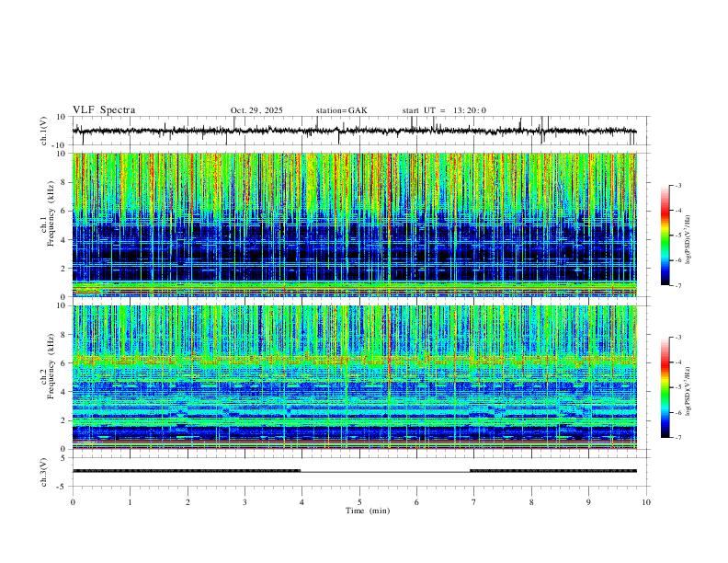
Task: Click time axis tick label '10'
Action: 646,502
